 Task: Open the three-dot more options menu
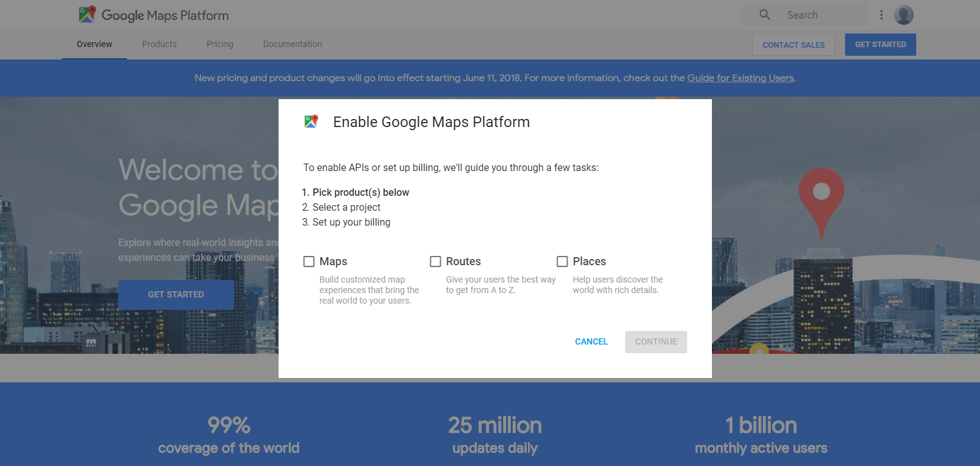[x=882, y=15]
